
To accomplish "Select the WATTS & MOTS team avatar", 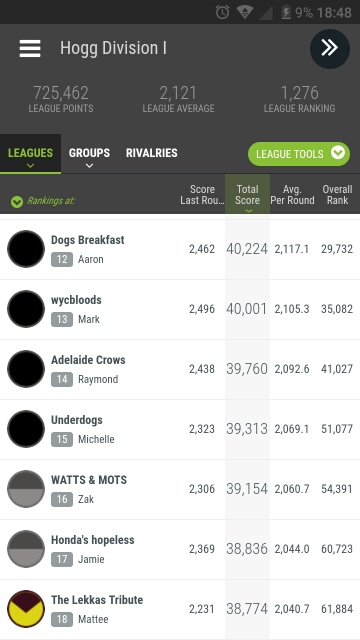I will [x=26, y=489].
